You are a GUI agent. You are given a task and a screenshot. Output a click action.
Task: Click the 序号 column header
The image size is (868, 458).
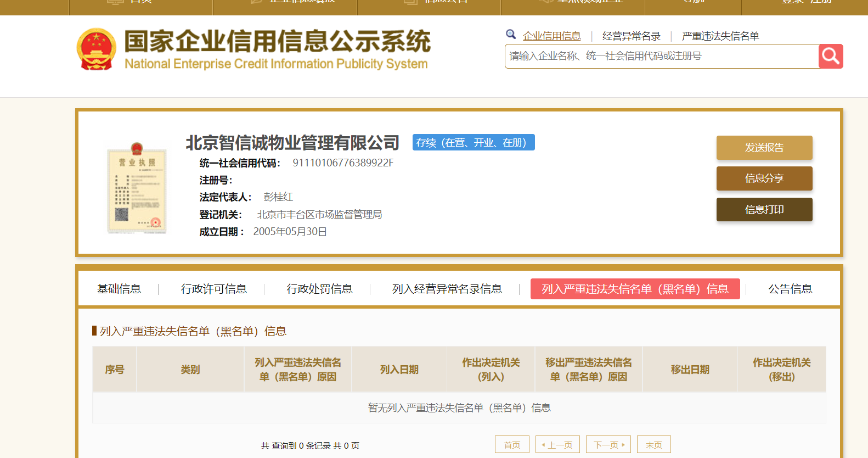(115, 370)
